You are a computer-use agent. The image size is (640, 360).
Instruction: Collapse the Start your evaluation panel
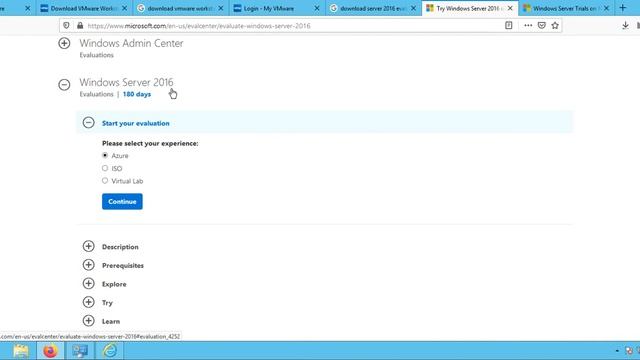pos(89,123)
